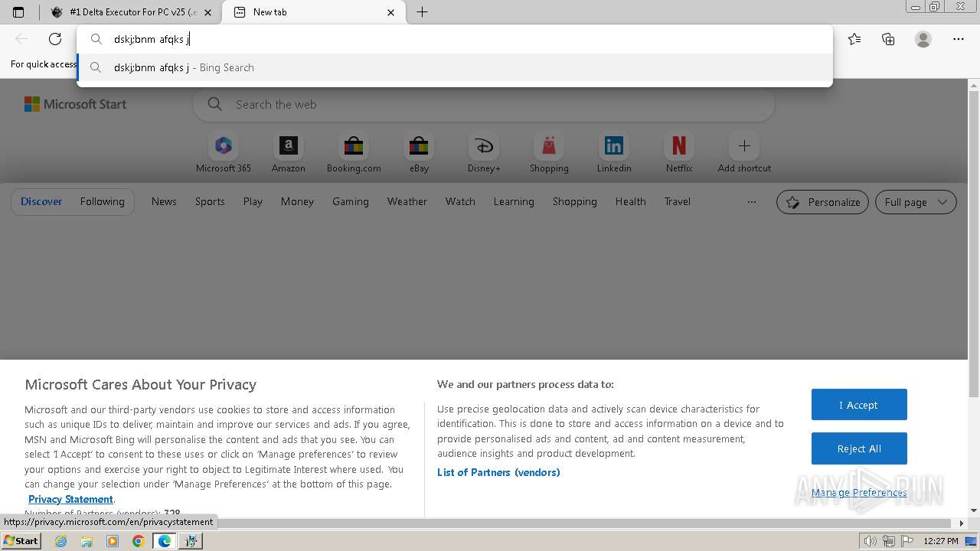This screenshot has height=551, width=980.
Task: Open the News category
Action: [x=164, y=201]
